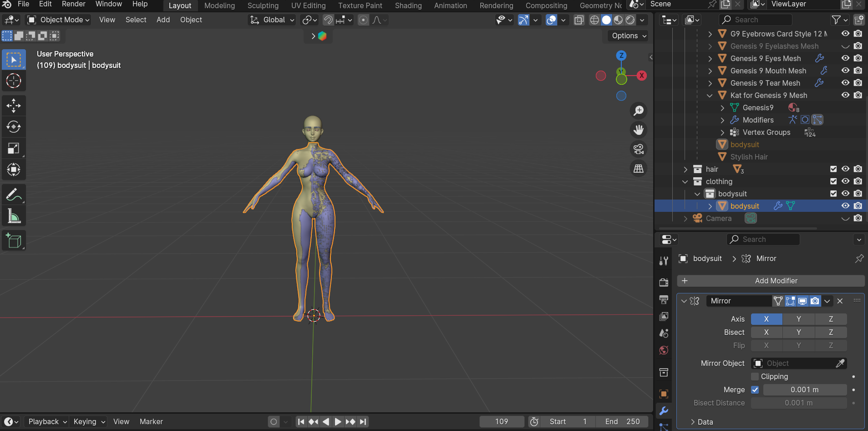Open the Scene properties tab
Viewport: 868px width, 431px height.
click(664, 333)
